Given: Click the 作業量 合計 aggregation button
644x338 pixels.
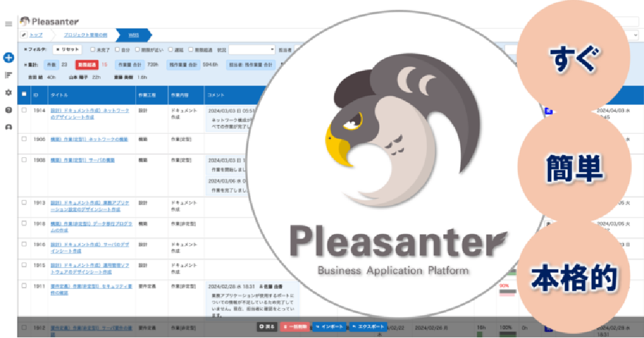Looking at the screenshot, I should point(130,65).
